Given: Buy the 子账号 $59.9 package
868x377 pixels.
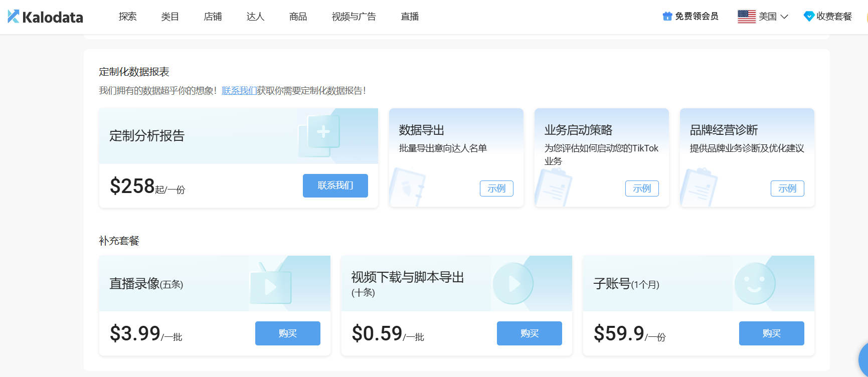Looking at the screenshot, I should pos(772,333).
